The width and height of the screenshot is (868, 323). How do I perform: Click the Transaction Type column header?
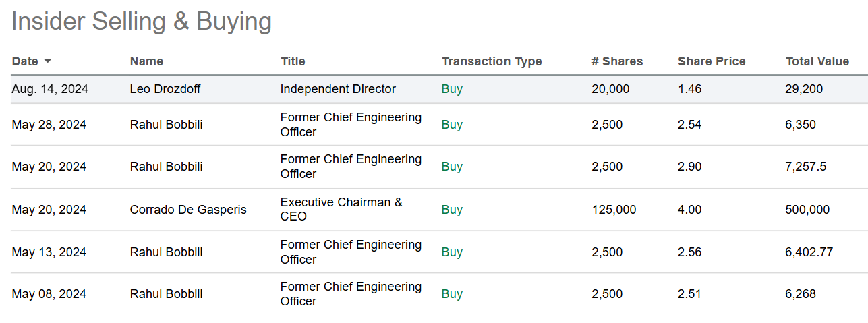click(492, 61)
